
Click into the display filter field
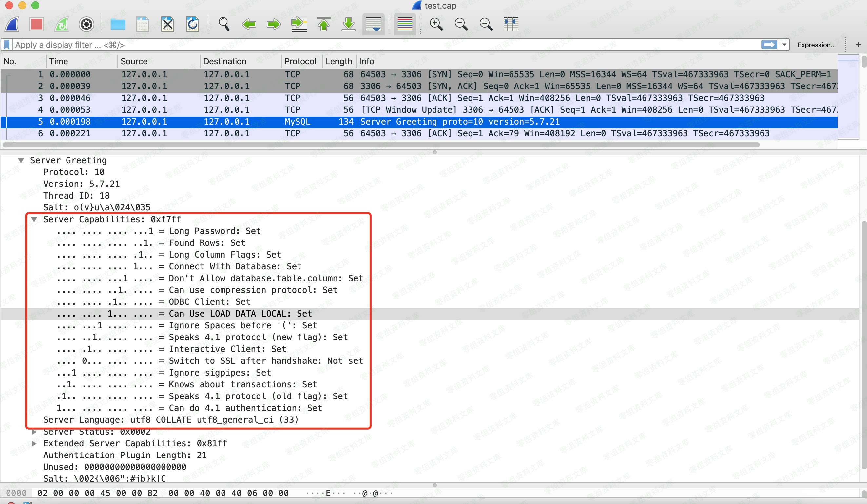tap(378, 45)
